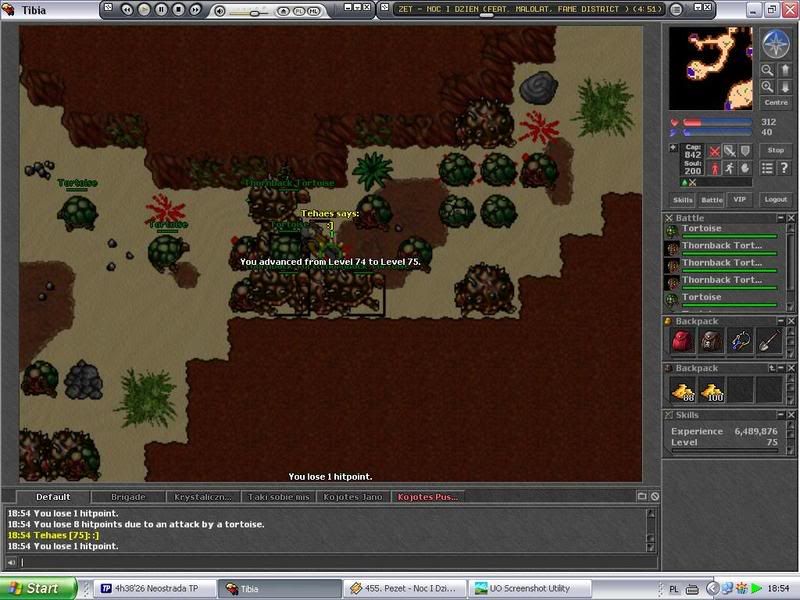Switch to Taki sobie mis chat tab
This screenshot has height=600, width=800.
coord(278,497)
